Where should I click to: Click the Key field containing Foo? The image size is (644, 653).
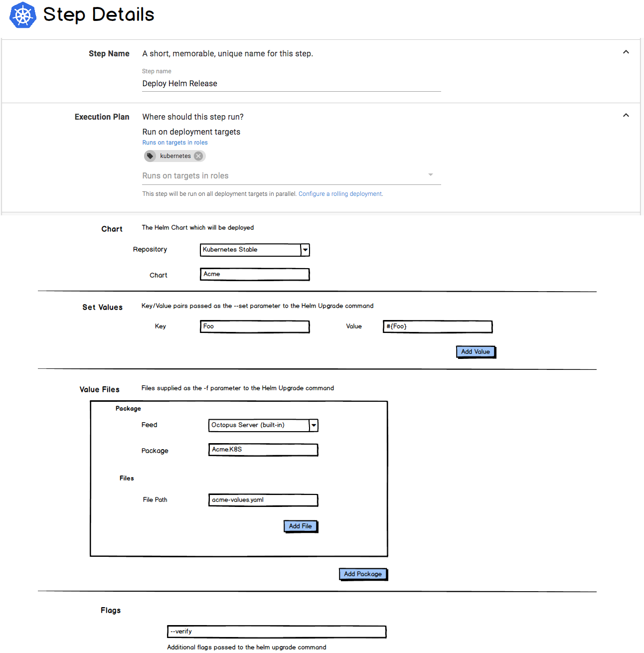254,326
